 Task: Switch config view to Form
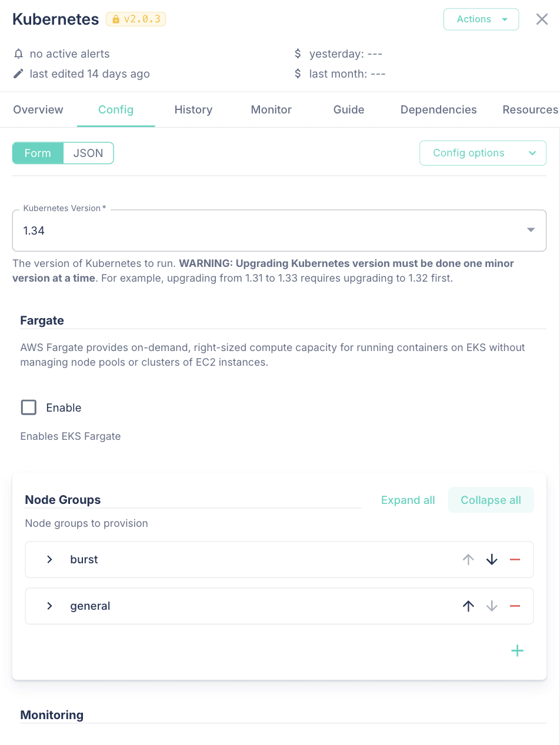pyautogui.click(x=38, y=153)
